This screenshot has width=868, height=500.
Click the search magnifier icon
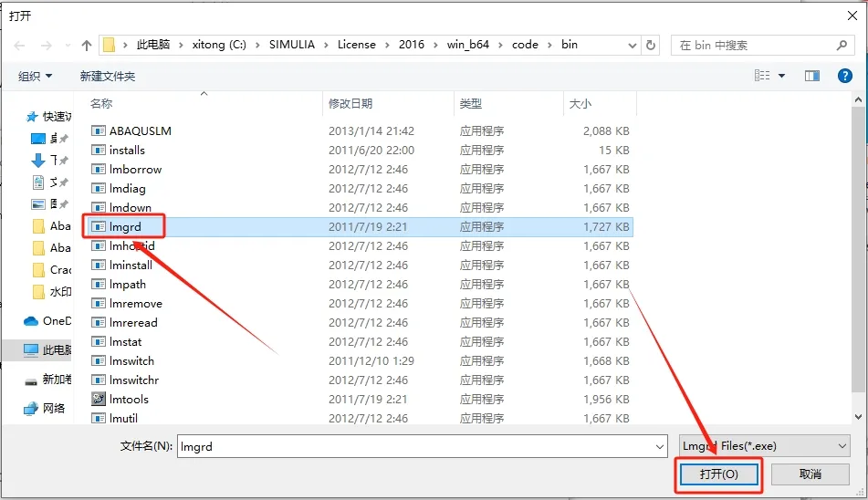pos(842,45)
